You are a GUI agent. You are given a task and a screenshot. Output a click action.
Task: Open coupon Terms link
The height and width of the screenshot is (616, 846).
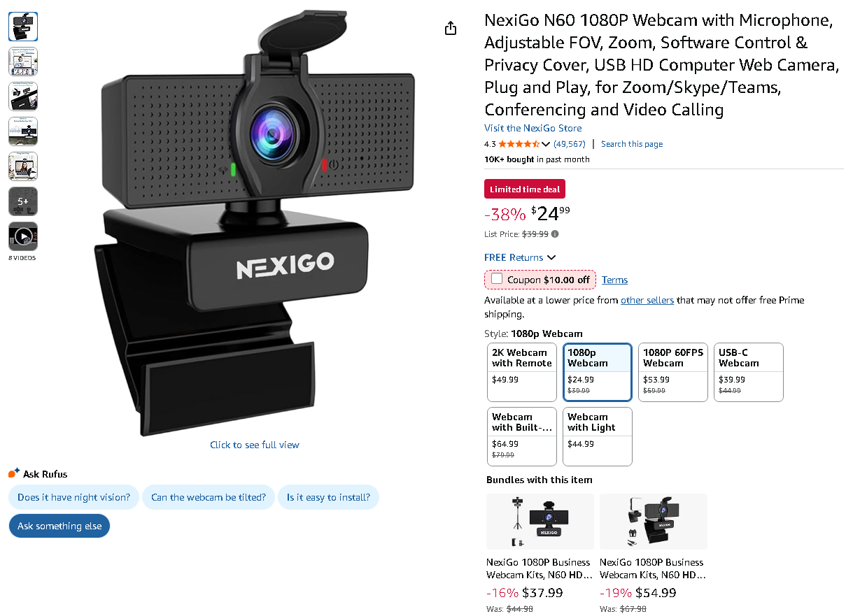coord(614,280)
